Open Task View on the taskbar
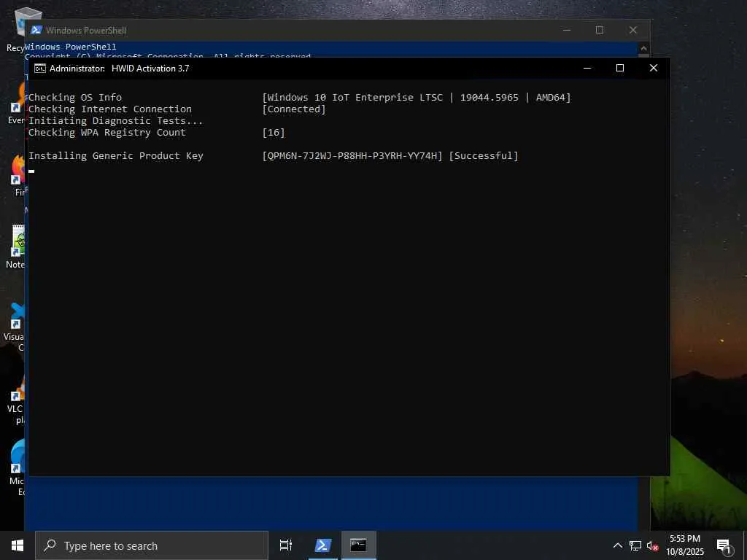 pyautogui.click(x=286, y=545)
